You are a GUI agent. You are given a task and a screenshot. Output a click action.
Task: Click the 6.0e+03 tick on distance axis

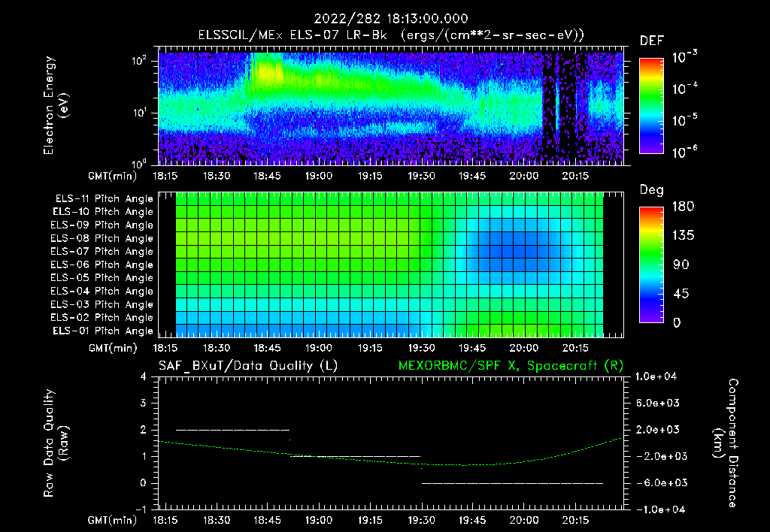[x=657, y=403]
